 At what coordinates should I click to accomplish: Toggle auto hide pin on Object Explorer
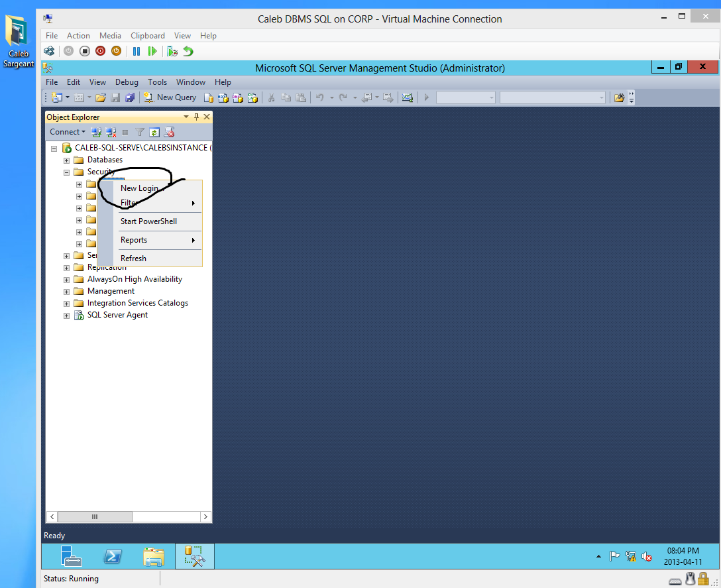pyautogui.click(x=196, y=117)
